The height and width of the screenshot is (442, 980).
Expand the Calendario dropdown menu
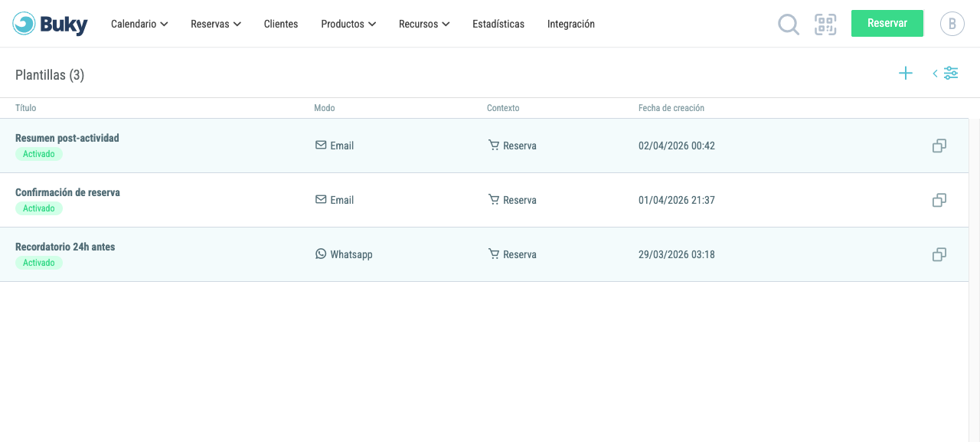pyautogui.click(x=139, y=24)
